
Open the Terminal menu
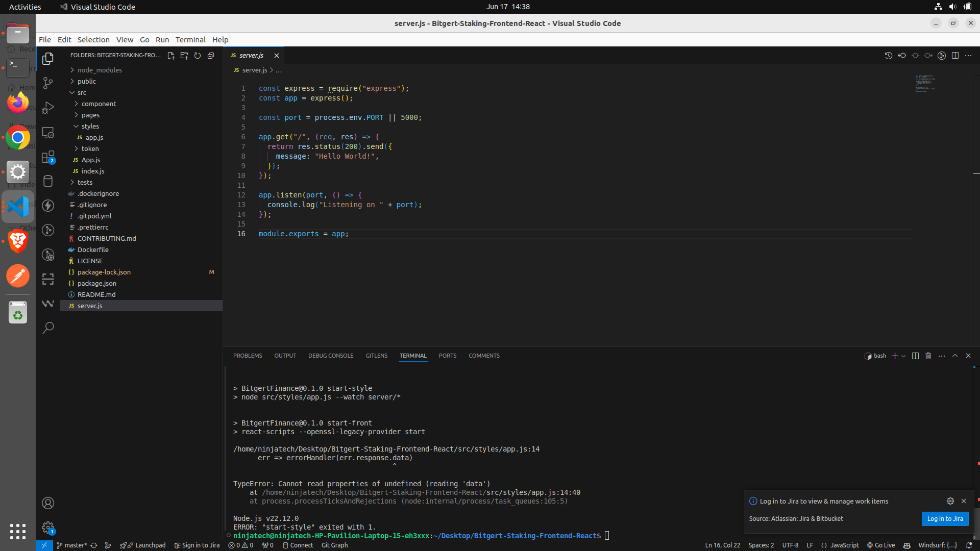coord(190,40)
